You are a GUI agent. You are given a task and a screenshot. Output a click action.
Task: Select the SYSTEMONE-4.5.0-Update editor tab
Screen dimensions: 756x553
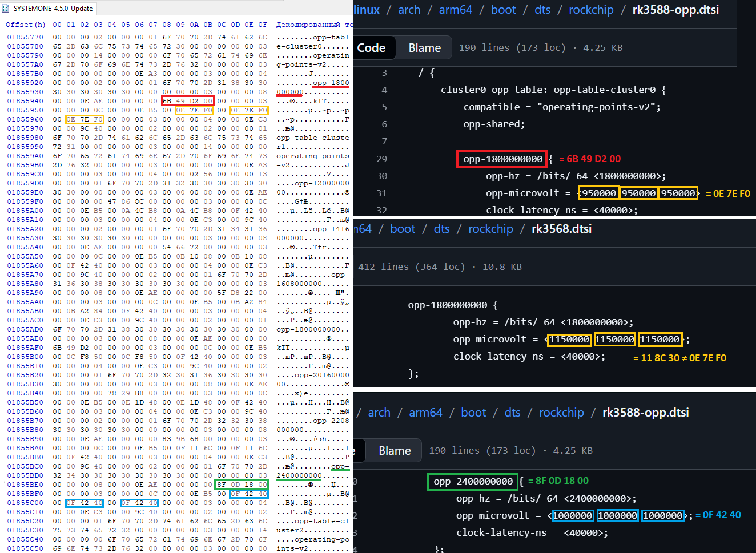(53, 9)
